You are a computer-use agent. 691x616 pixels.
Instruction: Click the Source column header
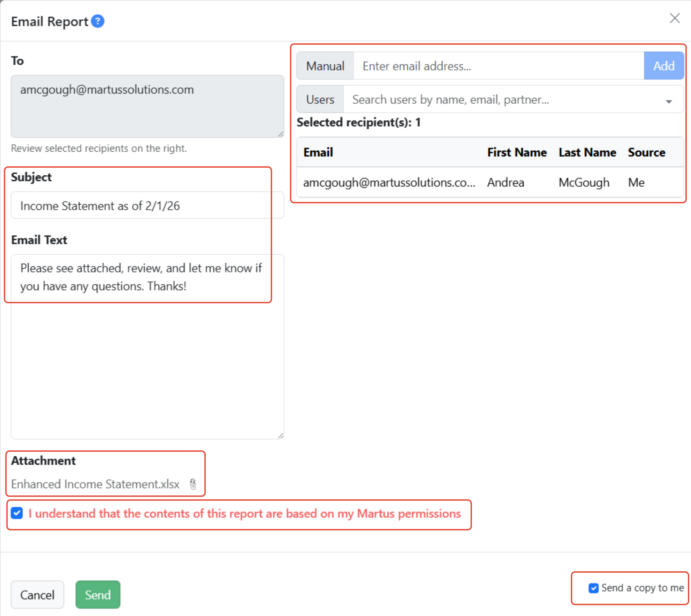point(646,152)
